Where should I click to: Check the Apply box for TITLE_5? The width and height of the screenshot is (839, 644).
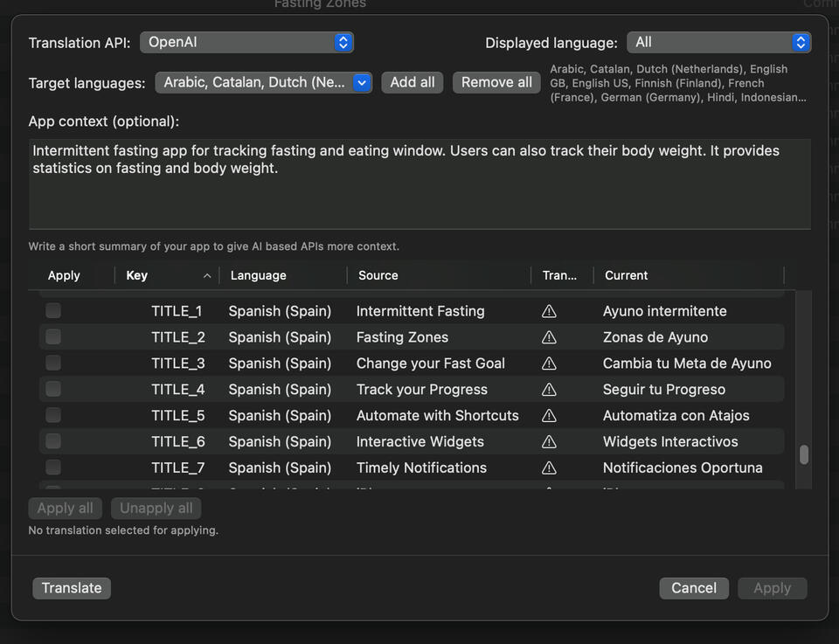pyautogui.click(x=53, y=416)
